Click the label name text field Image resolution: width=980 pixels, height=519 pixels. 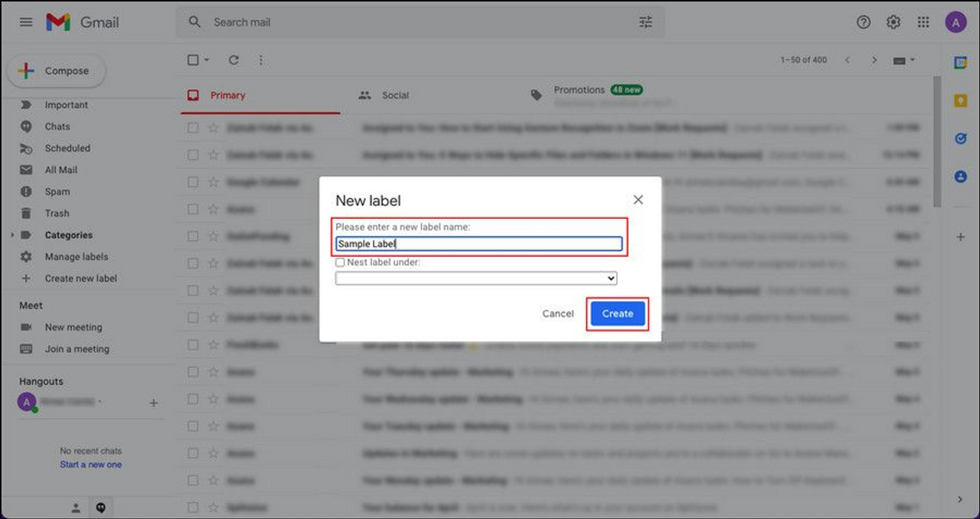tap(479, 244)
